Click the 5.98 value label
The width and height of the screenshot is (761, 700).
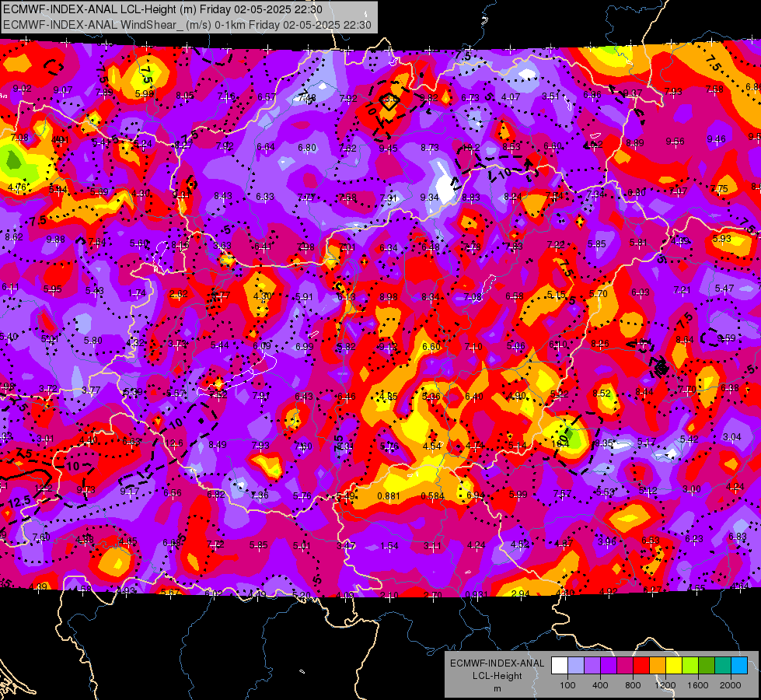[145, 94]
